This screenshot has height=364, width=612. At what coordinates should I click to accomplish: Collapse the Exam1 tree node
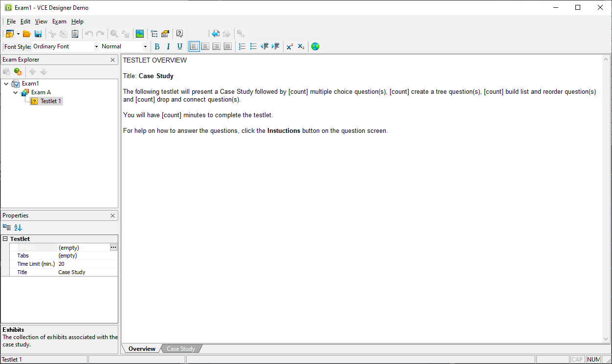tap(6, 84)
